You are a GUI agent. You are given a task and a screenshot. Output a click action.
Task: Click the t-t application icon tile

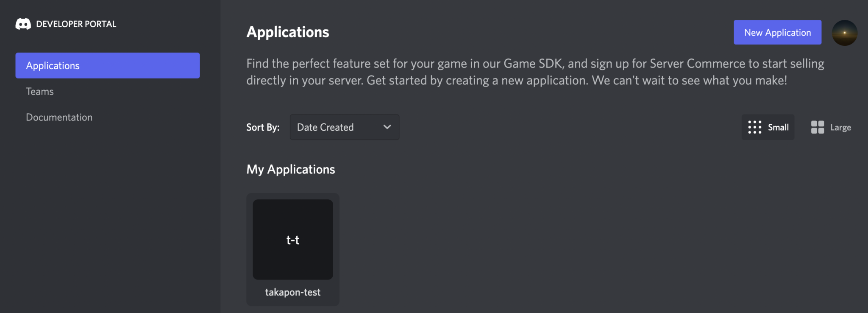[293, 240]
